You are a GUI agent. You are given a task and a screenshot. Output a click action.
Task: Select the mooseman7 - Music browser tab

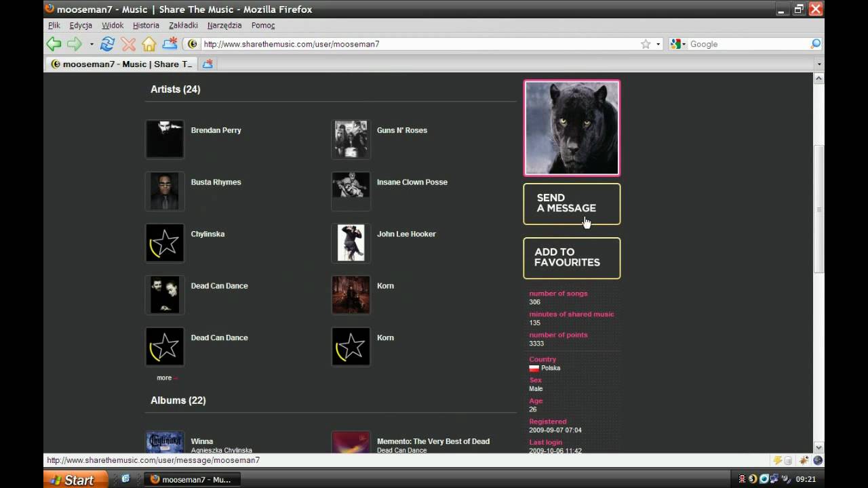(x=121, y=64)
